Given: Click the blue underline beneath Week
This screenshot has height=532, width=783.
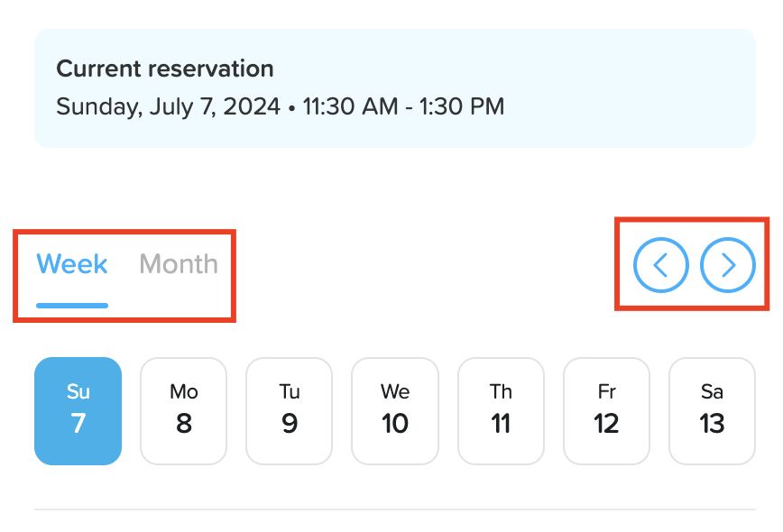Looking at the screenshot, I should pos(72,306).
